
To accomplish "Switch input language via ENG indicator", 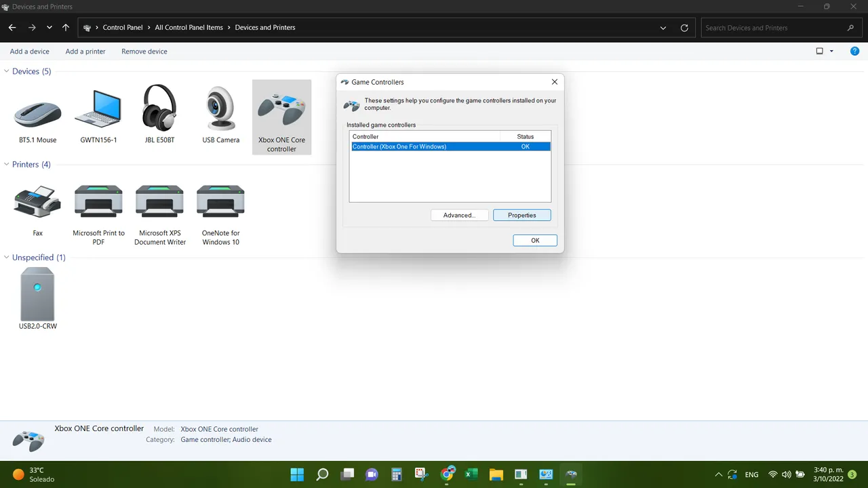I will 751,474.
